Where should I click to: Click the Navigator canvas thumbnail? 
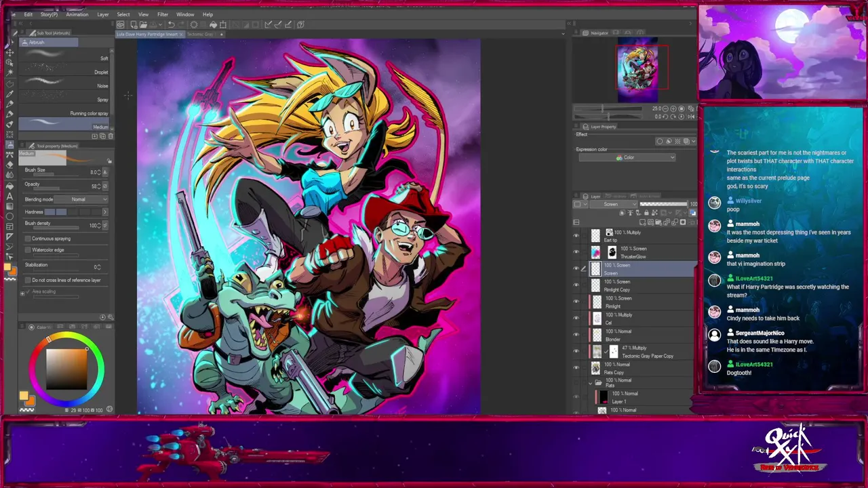[637, 68]
